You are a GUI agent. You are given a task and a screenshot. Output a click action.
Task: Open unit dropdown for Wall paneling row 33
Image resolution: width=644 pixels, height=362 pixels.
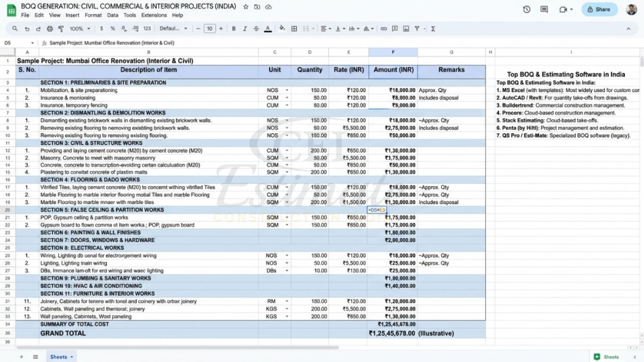pos(287,317)
